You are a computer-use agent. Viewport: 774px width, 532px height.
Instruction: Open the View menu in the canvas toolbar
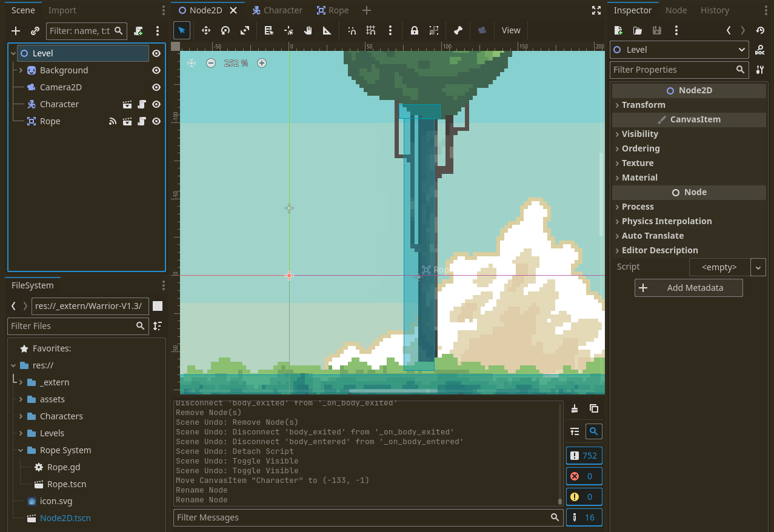pos(510,30)
